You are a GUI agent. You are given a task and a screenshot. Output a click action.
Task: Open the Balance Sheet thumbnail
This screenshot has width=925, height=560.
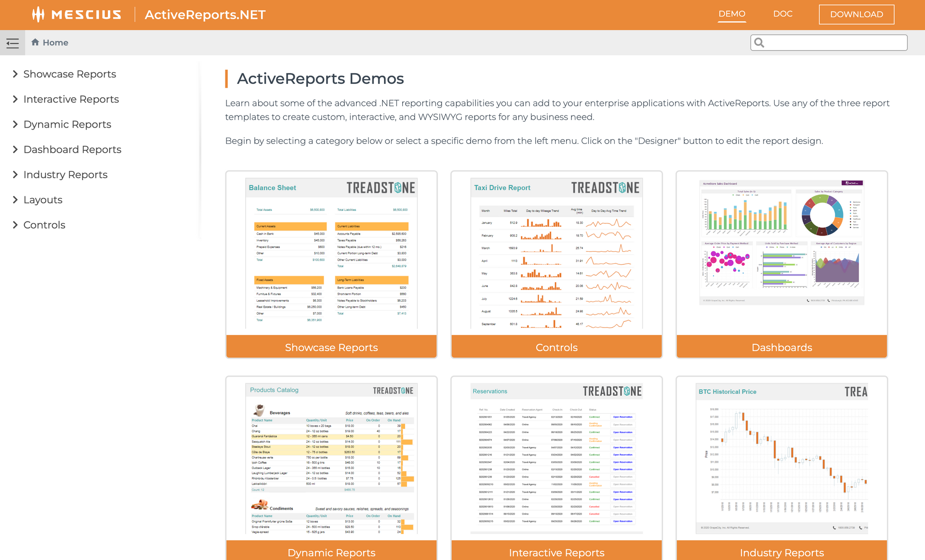point(331,253)
